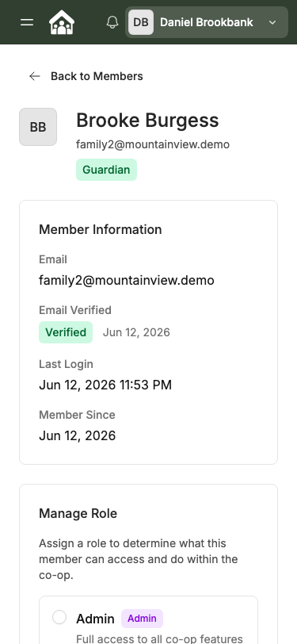Click the email under Brooke Burgess's name

click(x=153, y=144)
